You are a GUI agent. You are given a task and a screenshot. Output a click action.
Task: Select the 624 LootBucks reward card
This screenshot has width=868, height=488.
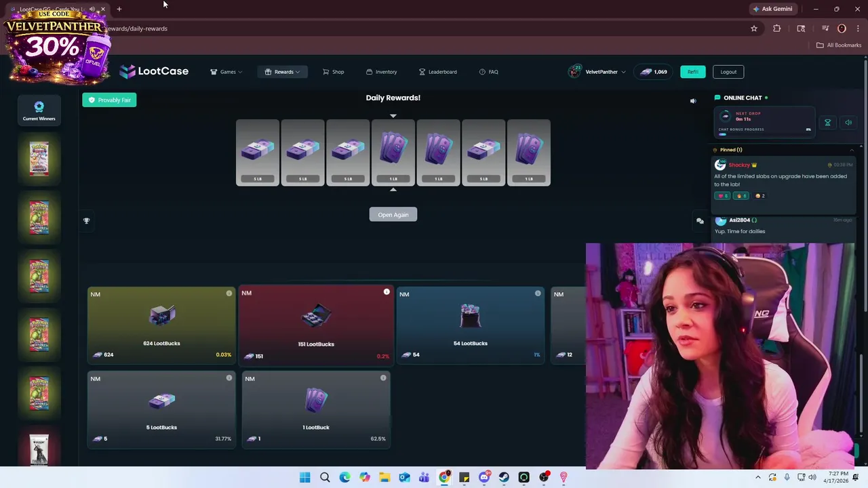click(161, 325)
